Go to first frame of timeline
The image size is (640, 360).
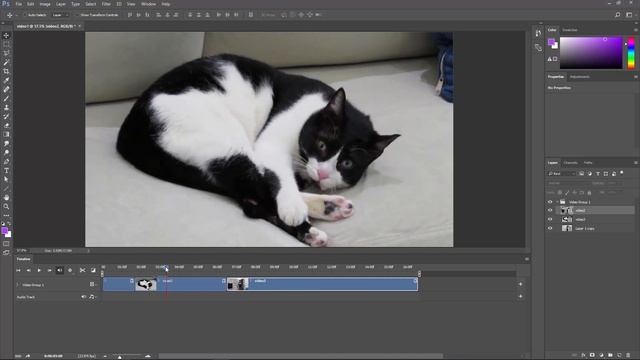pyautogui.click(x=18, y=270)
